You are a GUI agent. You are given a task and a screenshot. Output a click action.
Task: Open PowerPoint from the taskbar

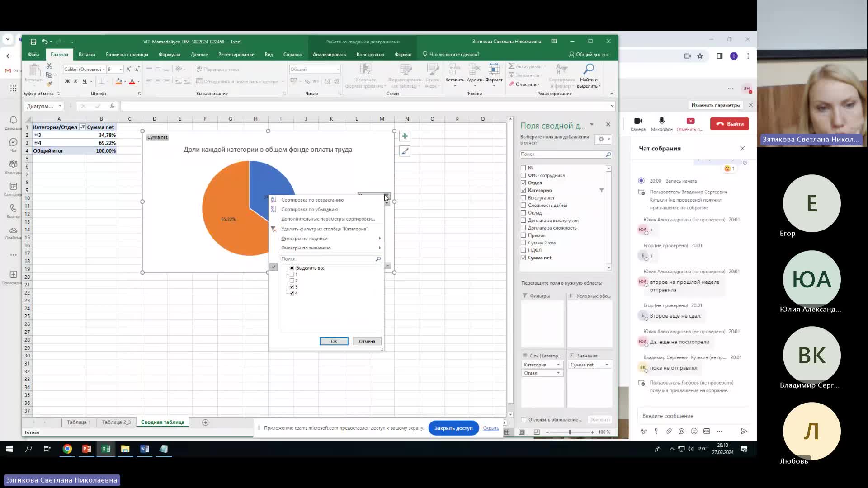pyautogui.click(x=86, y=449)
